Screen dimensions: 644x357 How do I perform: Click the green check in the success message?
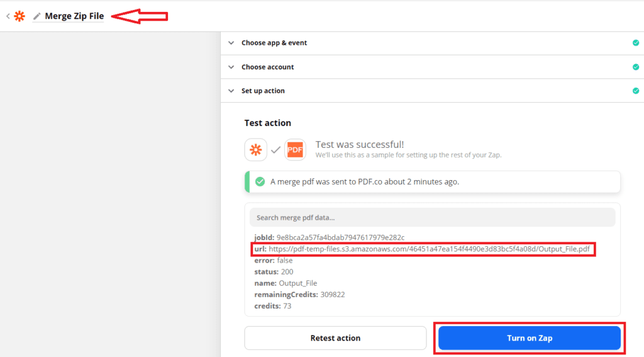[x=260, y=182]
